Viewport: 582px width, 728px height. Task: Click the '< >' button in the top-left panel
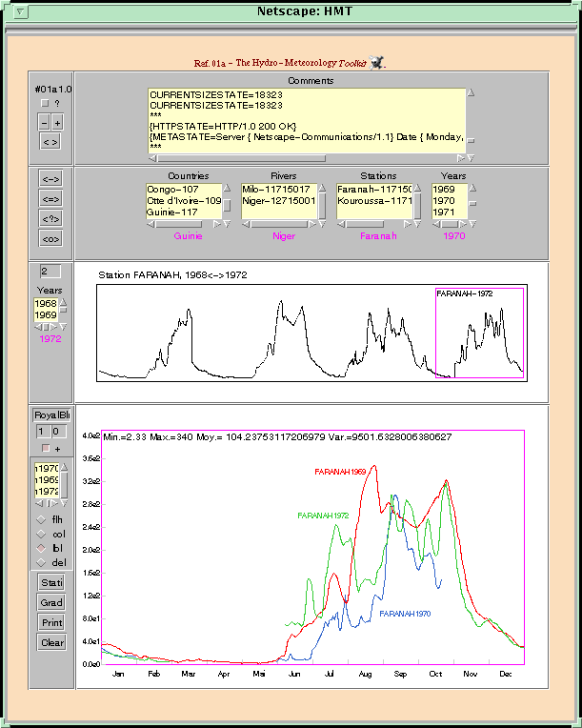50,142
